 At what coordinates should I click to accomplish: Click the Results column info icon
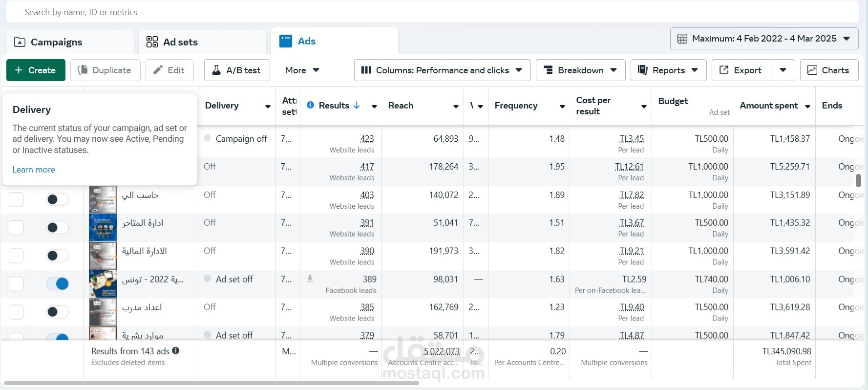point(310,105)
